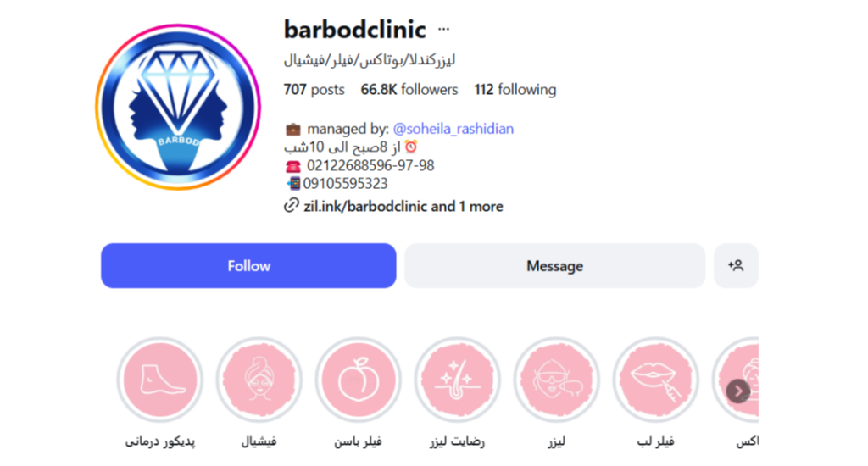View the 112 following list
This screenshot has width=868, height=466.
(515, 90)
